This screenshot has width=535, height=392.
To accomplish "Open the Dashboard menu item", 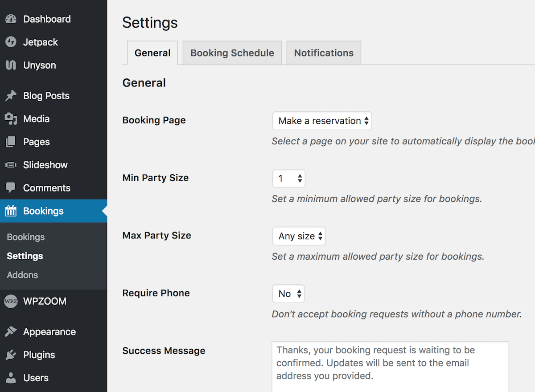I will pos(47,19).
